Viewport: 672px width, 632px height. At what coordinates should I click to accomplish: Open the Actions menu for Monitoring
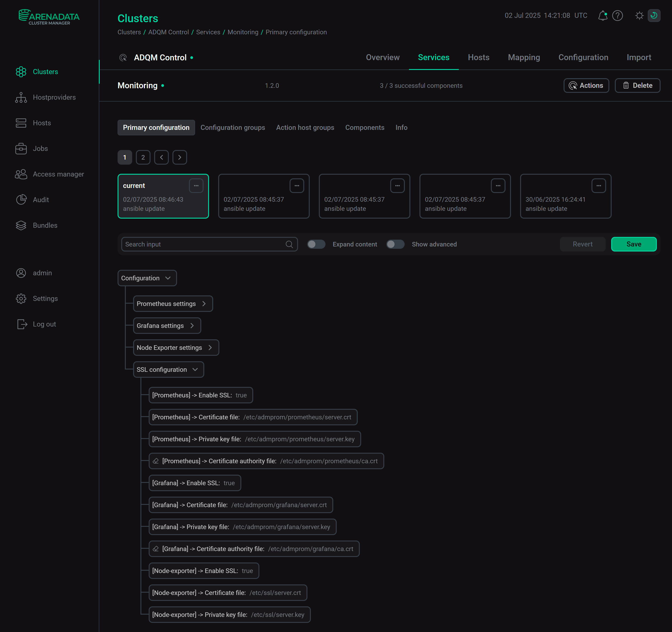(586, 86)
